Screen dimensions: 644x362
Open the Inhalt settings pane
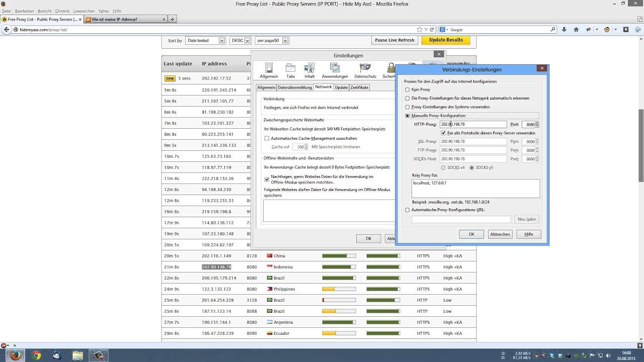(x=309, y=70)
